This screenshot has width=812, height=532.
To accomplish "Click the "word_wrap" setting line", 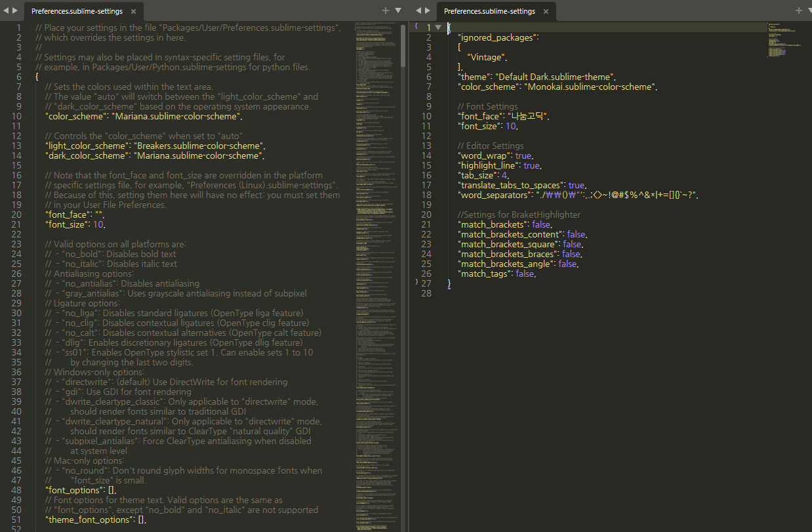I will tap(495, 155).
